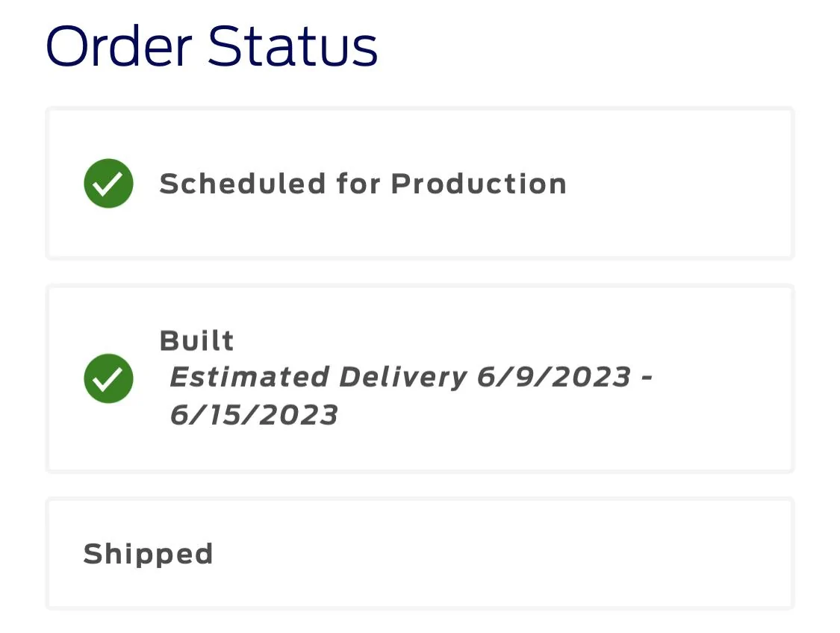Click the green checkmark beside Built
Viewport: 840px width, 633px height.
coord(109,378)
